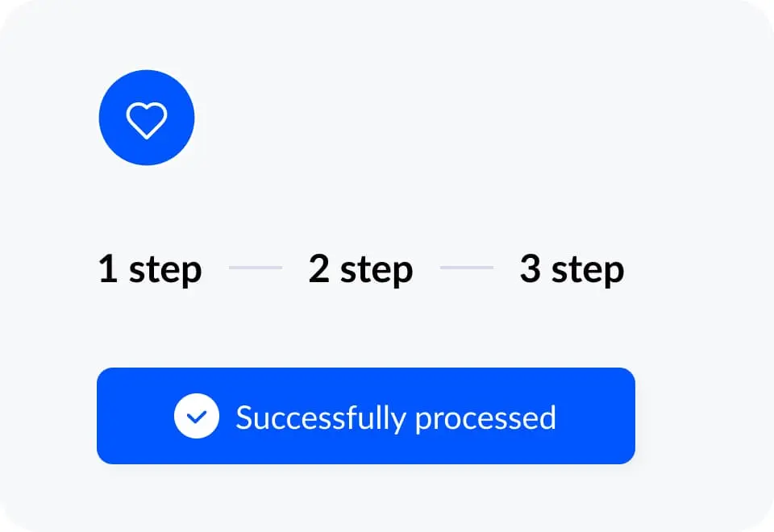The width and height of the screenshot is (774, 532).
Task: Click the blue chevron check mark
Action: pyautogui.click(x=197, y=418)
